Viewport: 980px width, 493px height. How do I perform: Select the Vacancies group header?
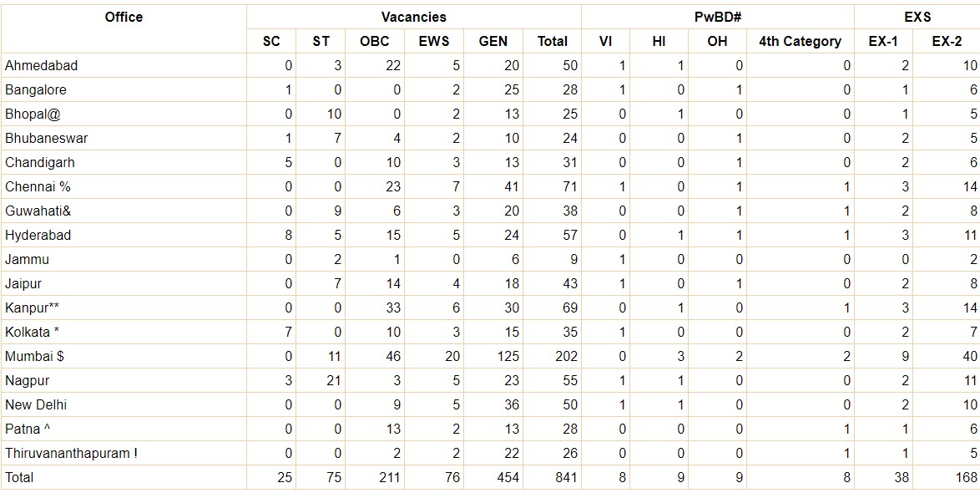point(414,17)
